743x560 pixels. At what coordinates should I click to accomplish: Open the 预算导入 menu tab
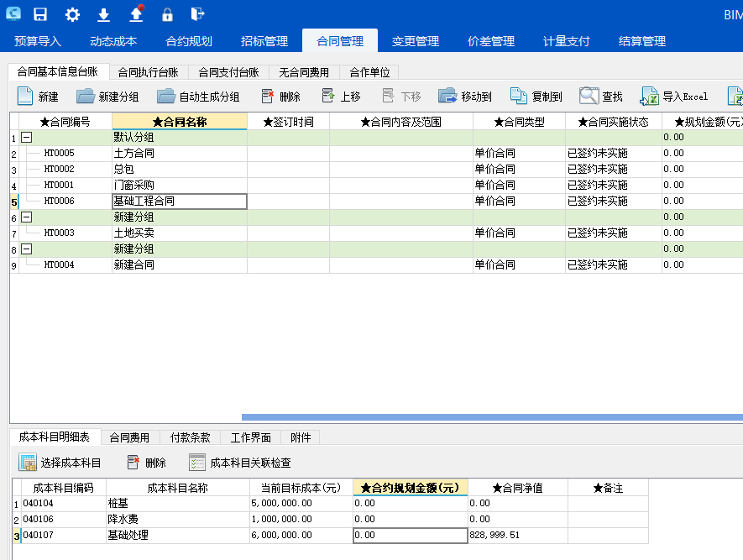click(38, 41)
